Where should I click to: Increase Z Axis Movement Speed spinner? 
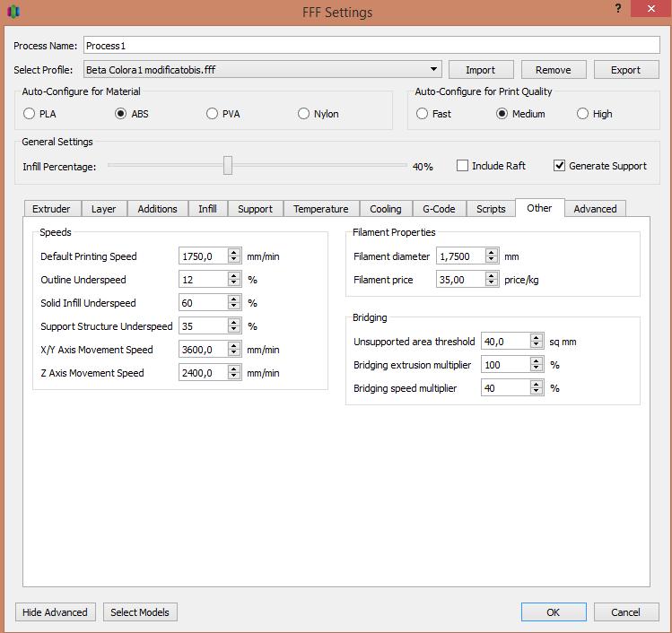coord(234,369)
